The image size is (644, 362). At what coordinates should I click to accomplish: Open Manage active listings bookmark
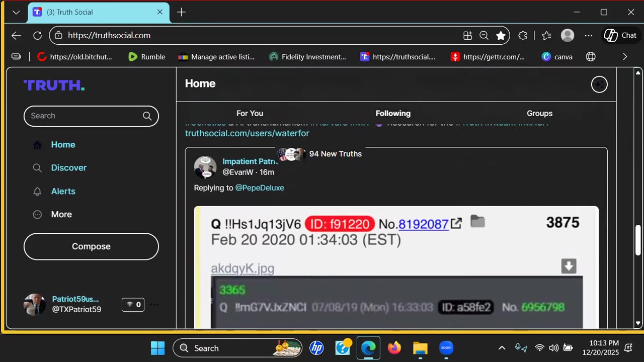pos(216,57)
